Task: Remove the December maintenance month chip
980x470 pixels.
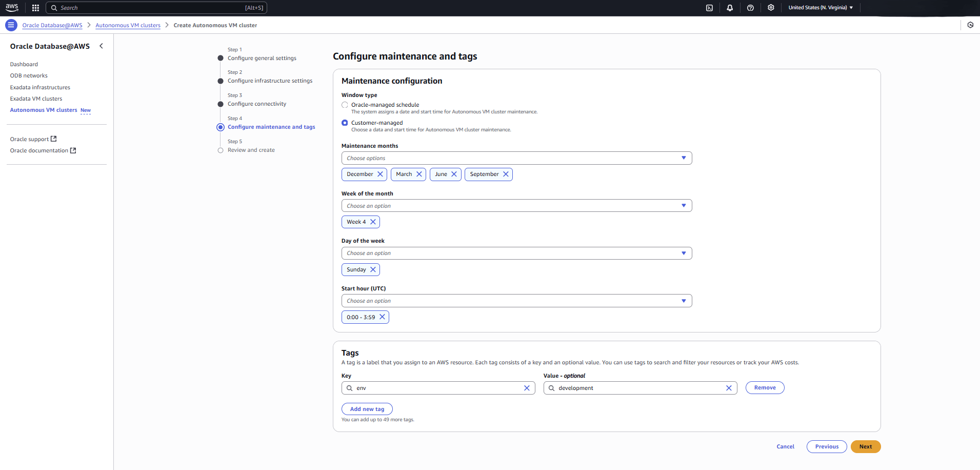Action: coord(380,174)
